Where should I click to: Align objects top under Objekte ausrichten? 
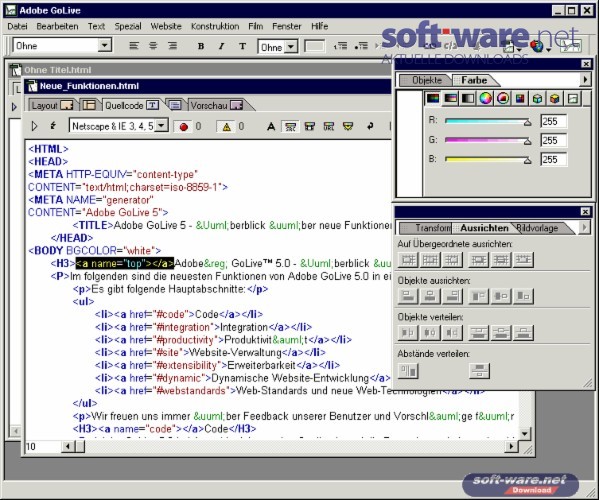(479, 296)
